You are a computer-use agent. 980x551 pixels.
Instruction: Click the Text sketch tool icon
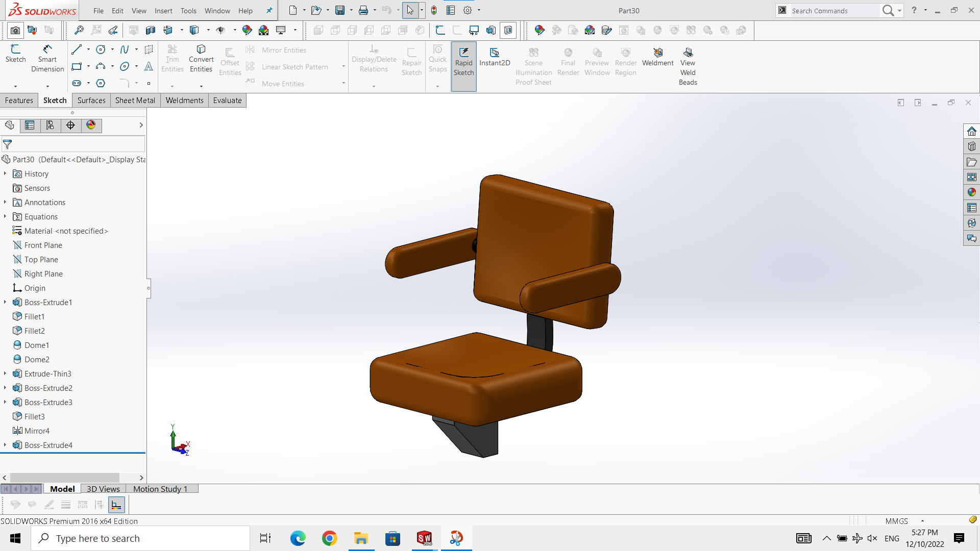click(x=149, y=66)
